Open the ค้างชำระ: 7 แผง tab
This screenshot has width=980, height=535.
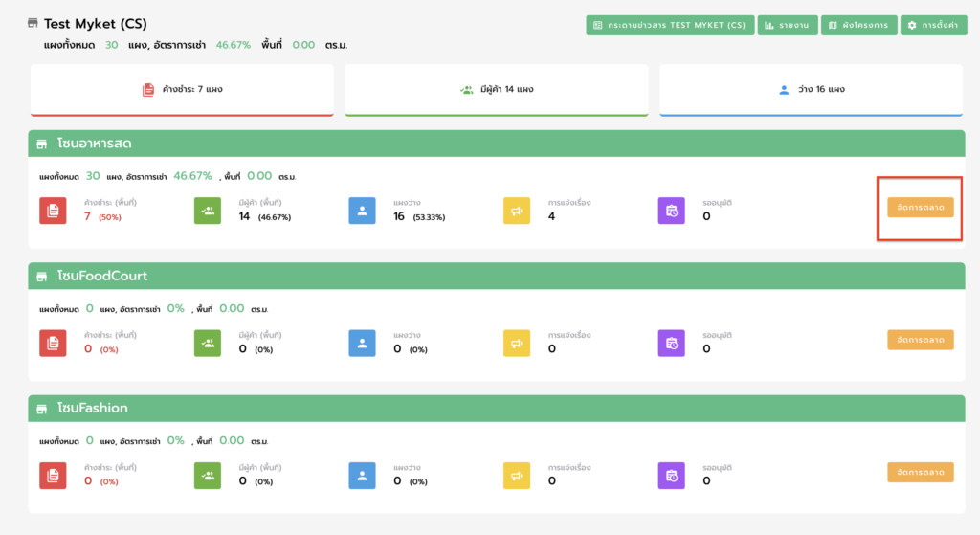tap(182, 90)
